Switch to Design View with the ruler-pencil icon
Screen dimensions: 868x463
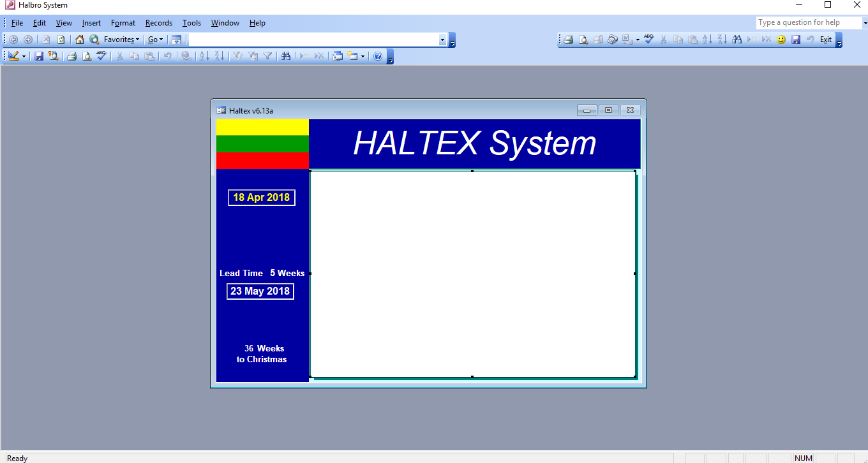[x=13, y=56]
